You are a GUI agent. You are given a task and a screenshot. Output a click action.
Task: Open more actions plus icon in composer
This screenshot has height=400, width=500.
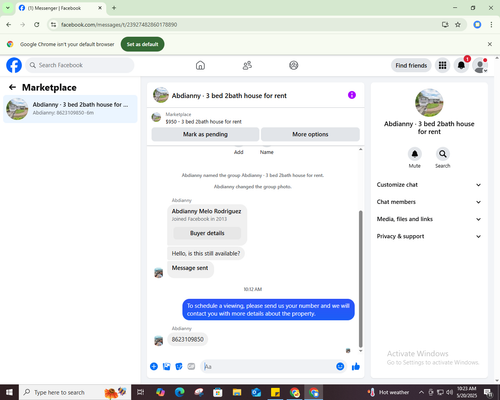click(x=154, y=367)
